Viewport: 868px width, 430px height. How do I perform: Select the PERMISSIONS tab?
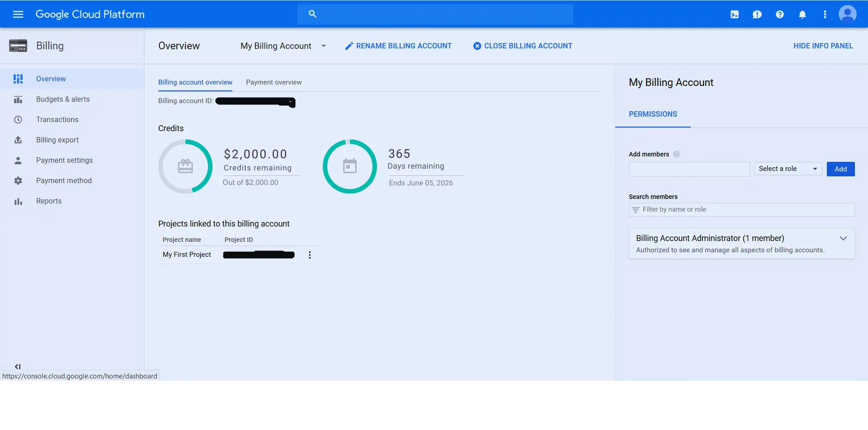click(x=653, y=114)
